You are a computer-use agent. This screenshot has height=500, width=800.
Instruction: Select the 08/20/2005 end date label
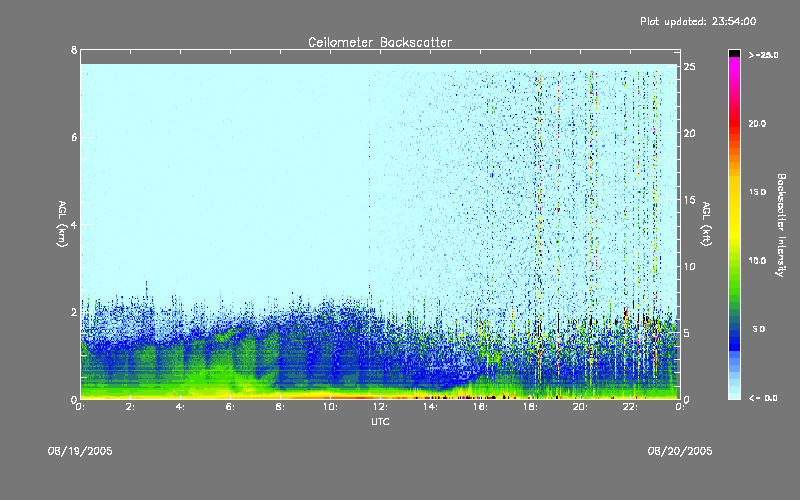pyautogui.click(x=680, y=451)
